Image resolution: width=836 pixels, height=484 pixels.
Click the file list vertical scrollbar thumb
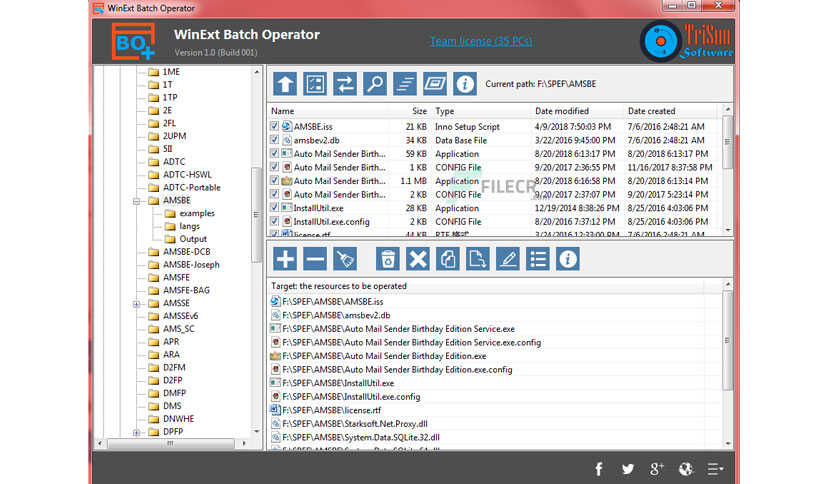[727, 142]
